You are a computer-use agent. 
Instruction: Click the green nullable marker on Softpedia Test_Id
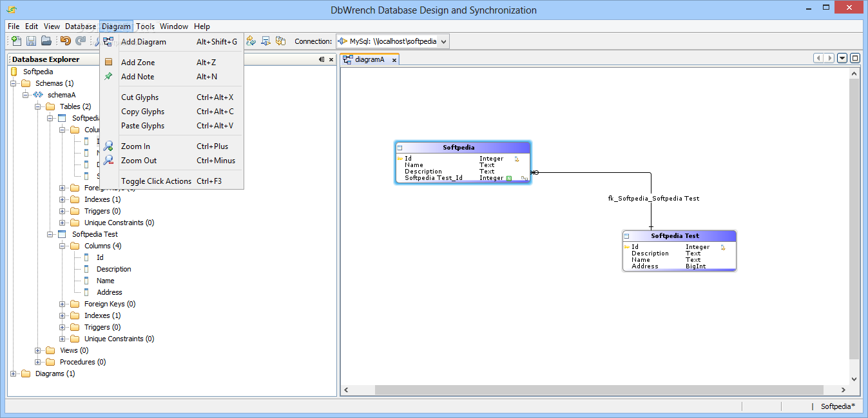pyautogui.click(x=509, y=178)
